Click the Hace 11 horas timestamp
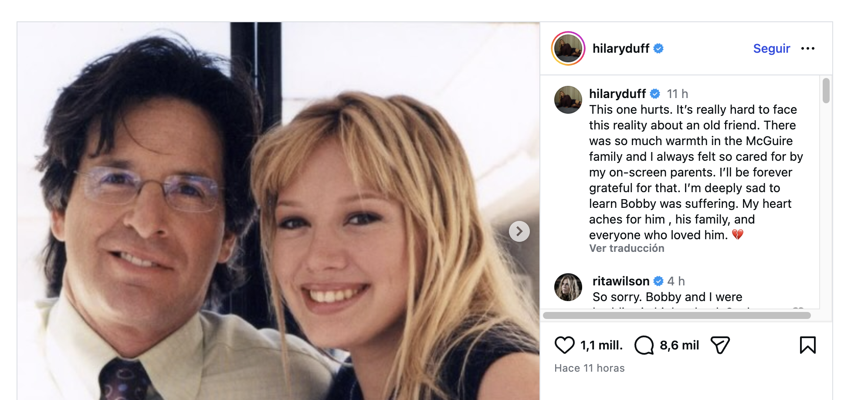This screenshot has width=868, height=400. pyautogui.click(x=589, y=368)
